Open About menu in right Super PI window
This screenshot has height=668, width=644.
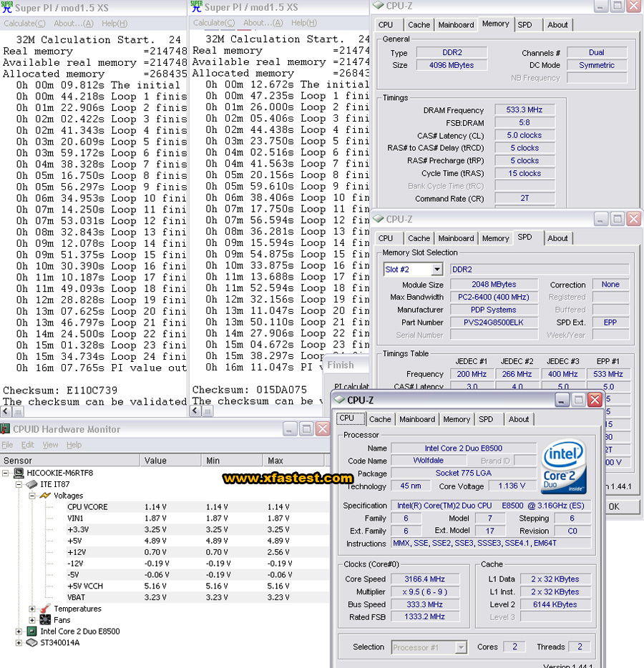pos(263,23)
